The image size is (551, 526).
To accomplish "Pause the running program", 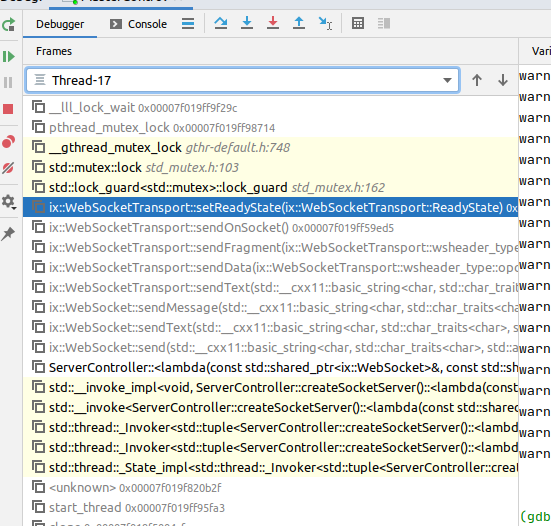I will (8, 83).
